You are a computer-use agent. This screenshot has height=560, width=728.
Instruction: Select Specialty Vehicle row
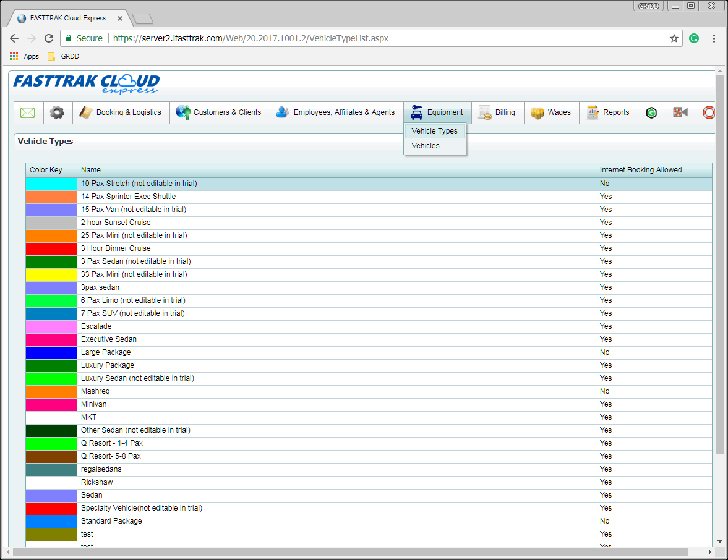[369, 509]
